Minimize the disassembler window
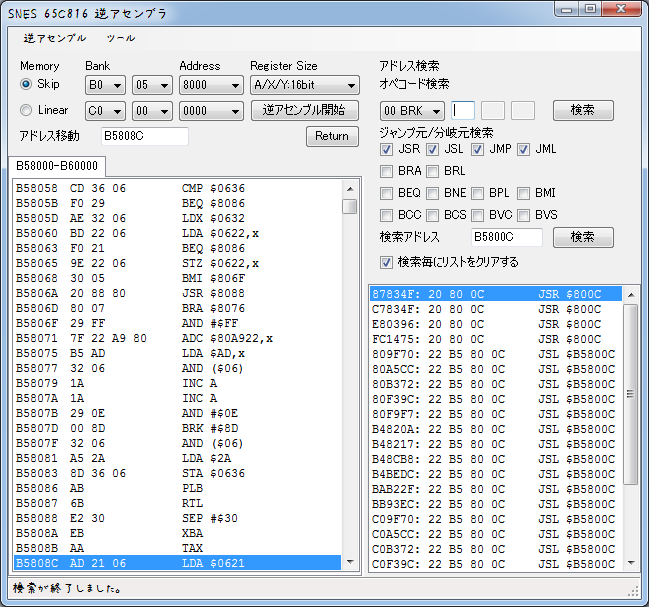649x607 pixels. (567, 9)
